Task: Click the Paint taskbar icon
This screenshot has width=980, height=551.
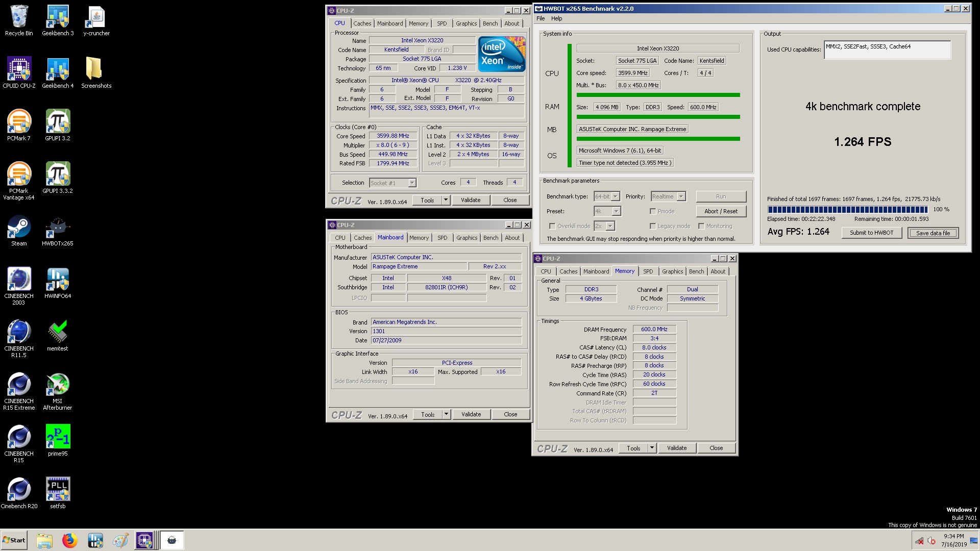Action: (x=120, y=540)
